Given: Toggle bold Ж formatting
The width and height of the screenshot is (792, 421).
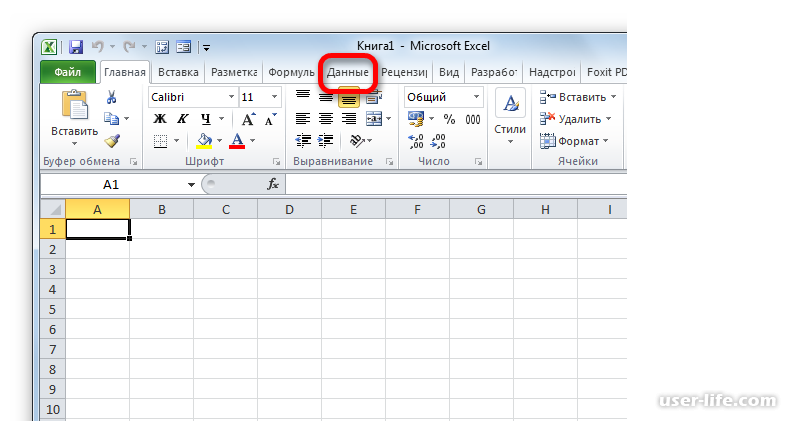Looking at the screenshot, I should (160, 119).
